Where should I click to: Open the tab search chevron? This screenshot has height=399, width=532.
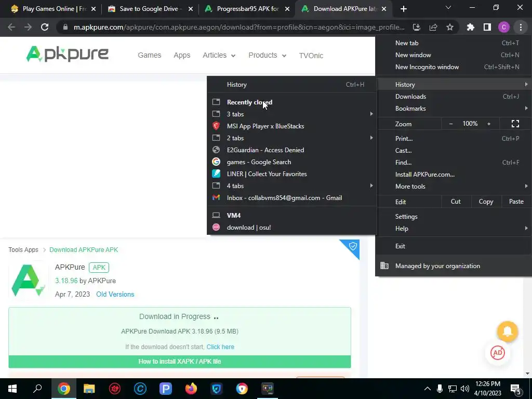pyautogui.click(x=448, y=7)
